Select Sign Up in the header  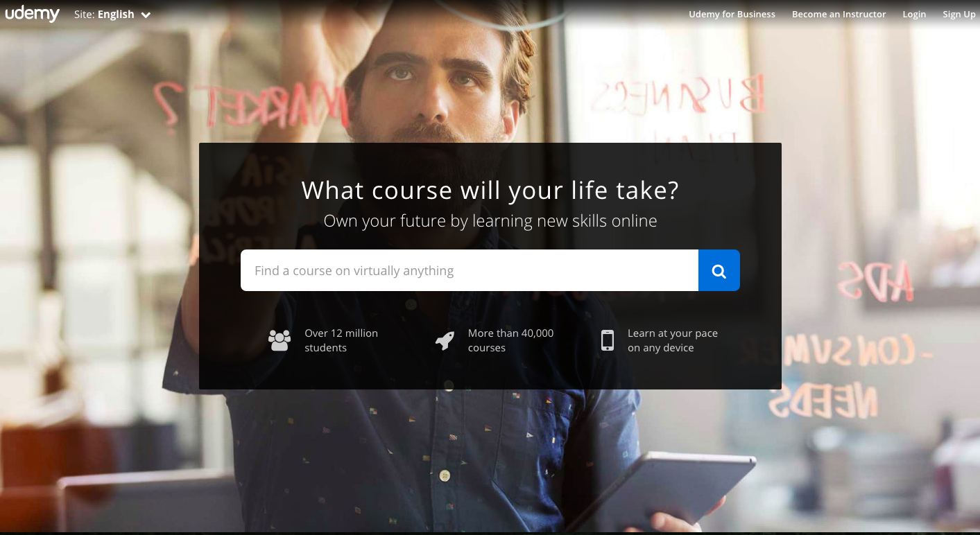pos(958,14)
